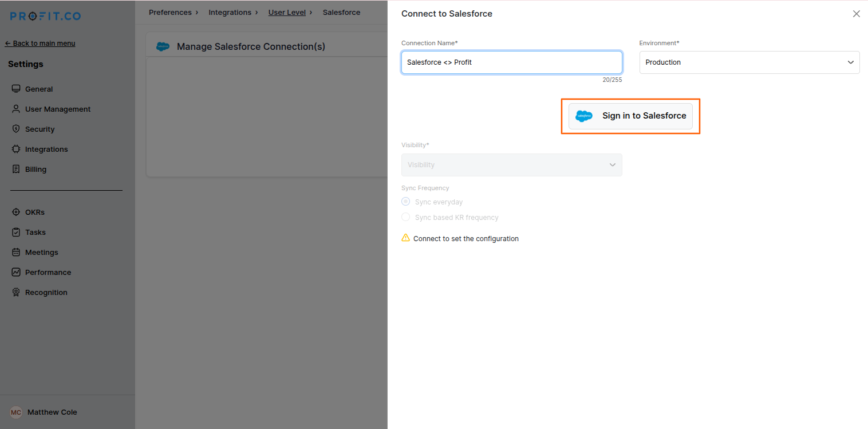Viewport: 868px width, 429px height.
Task: Open Performance settings
Action: [x=48, y=272]
